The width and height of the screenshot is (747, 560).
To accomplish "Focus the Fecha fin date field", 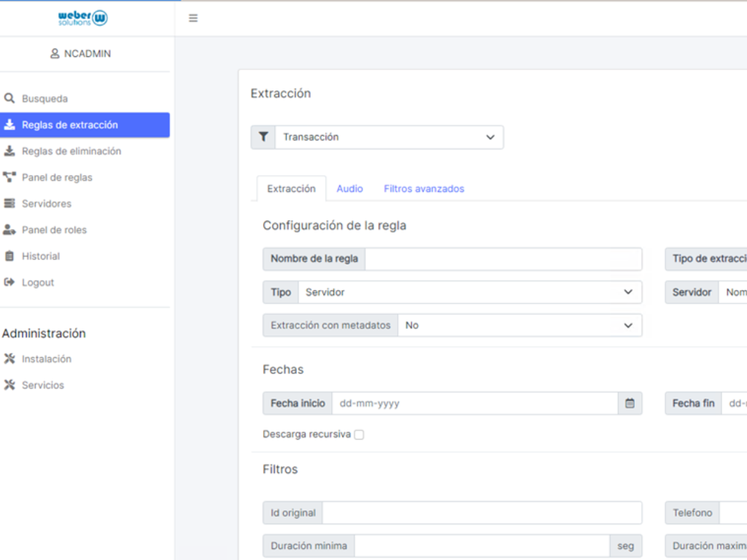I will pyautogui.click(x=734, y=403).
